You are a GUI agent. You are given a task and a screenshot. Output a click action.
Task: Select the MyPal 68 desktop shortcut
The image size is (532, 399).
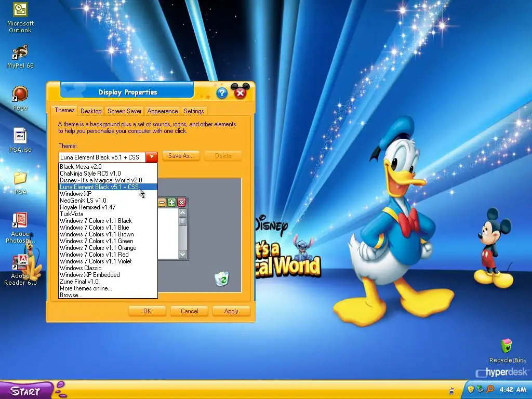(20, 56)
